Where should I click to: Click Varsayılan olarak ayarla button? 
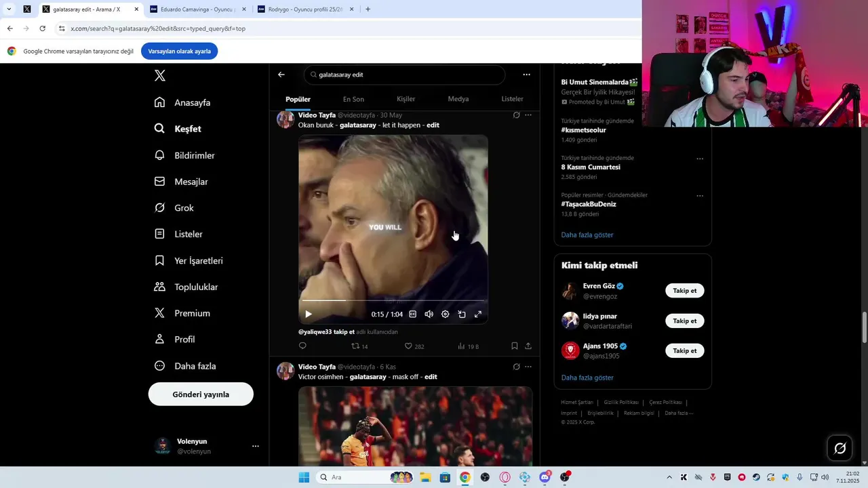pyautogui.click(x=179, y=51)
